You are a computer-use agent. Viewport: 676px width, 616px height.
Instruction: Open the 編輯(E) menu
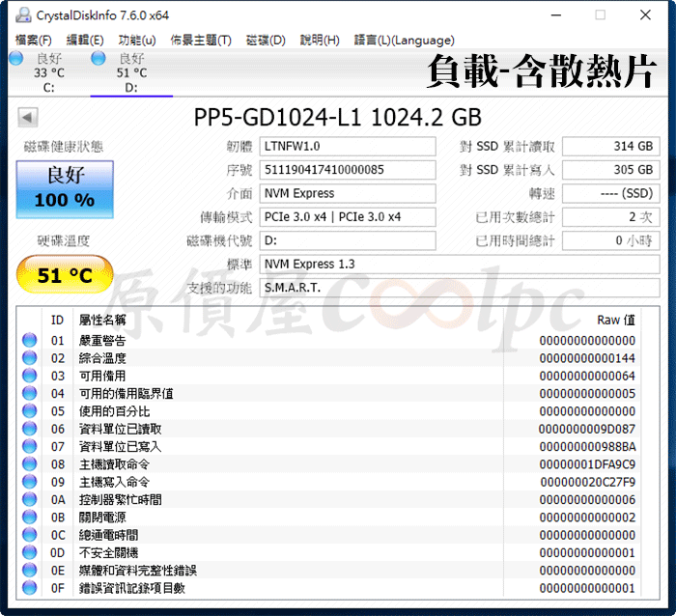tap(85, 41)
